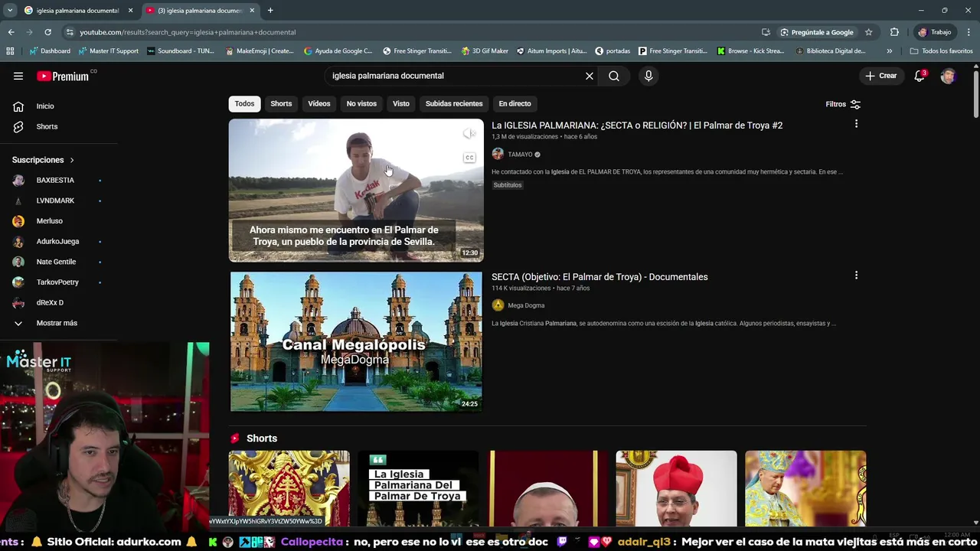
Task: Open Mega Dogma channel avatar
Action: [498, 305]
